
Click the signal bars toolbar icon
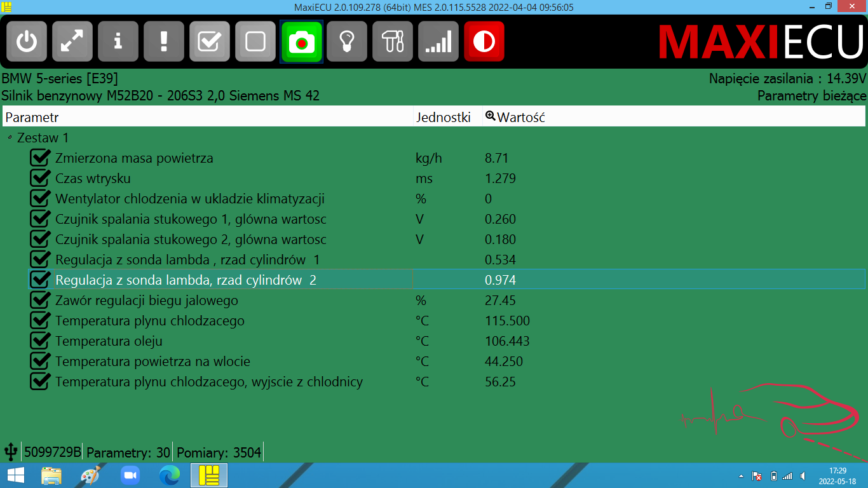pyautogui.click(x=438, y=42)
